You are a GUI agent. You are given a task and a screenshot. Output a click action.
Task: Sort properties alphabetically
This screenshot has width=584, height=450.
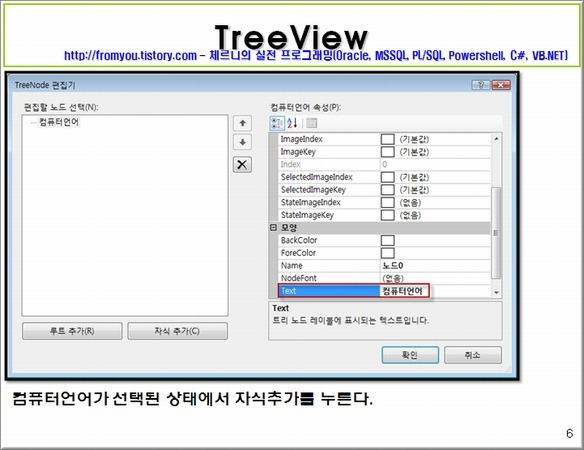coord(292,123)
